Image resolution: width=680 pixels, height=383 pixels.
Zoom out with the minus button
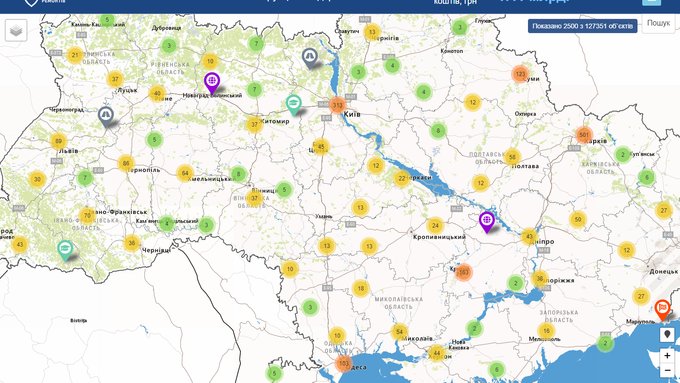[x=667, y=370]
